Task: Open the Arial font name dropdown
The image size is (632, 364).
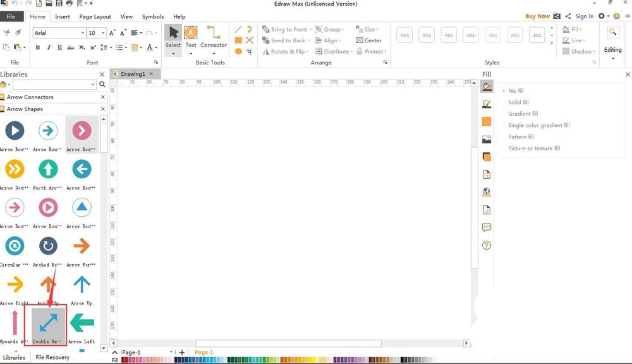Action: (83, 33)
